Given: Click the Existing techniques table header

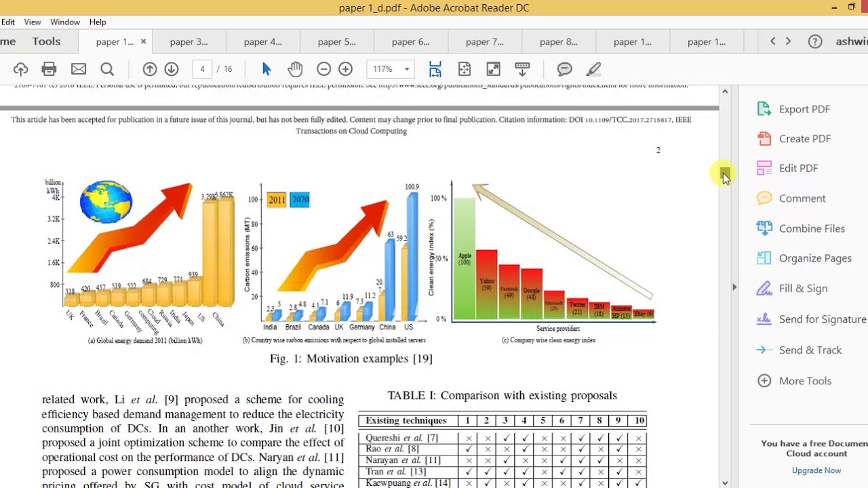Looking at the screenshot, I should tap(406, 421).
